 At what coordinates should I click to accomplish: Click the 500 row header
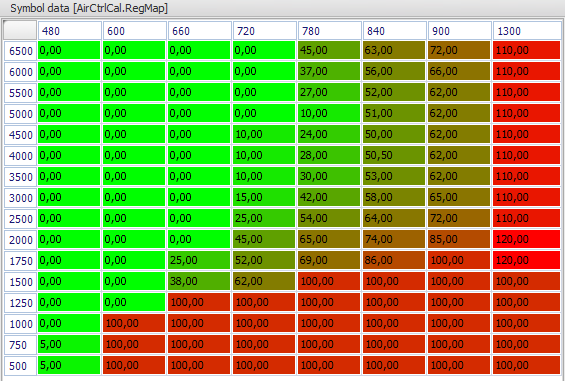click(20, 366)
